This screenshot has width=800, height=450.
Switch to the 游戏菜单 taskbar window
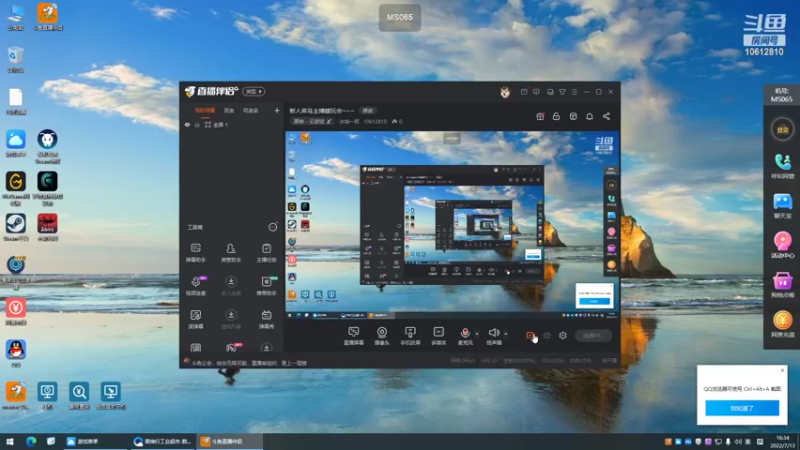pyautogui.click(x=94, y=442)
